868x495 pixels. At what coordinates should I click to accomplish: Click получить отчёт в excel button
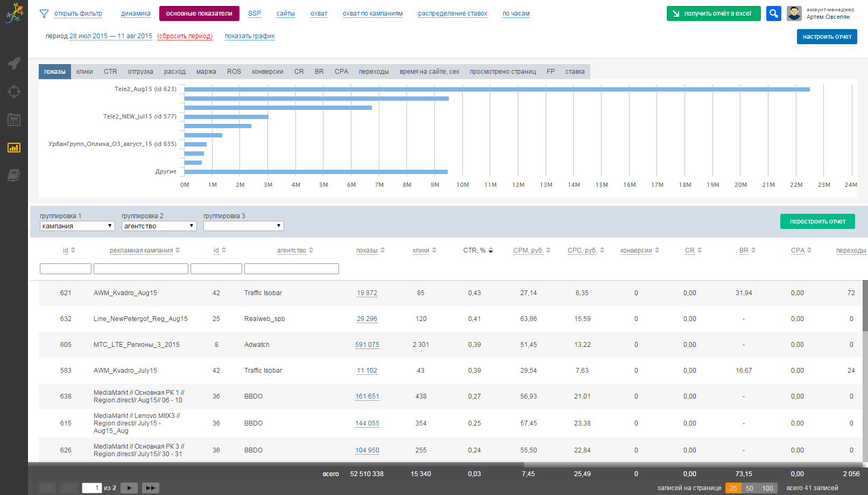713,13
